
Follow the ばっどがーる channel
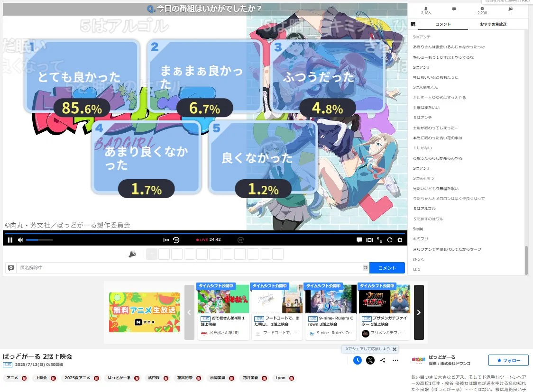(508, 360)
